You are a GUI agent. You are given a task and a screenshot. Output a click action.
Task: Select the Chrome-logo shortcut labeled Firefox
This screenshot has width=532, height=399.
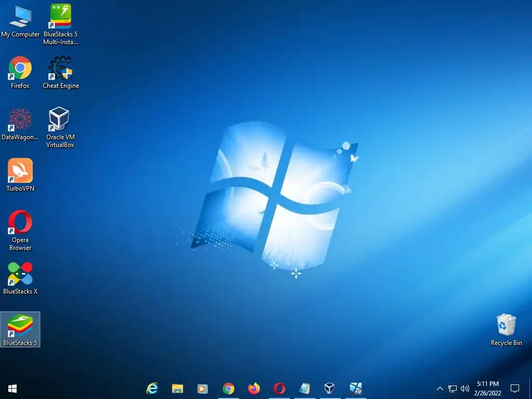[x=20, y=72]
